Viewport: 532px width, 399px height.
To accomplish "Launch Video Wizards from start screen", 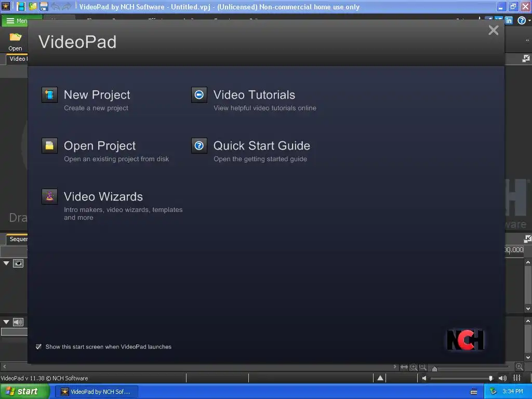I will 103,196.
